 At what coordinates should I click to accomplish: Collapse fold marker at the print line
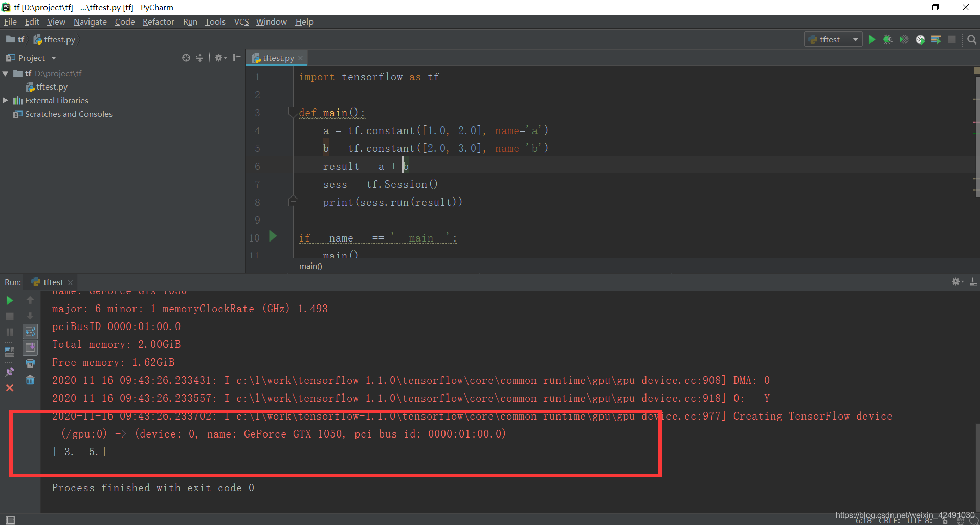(x=293, y=201)
